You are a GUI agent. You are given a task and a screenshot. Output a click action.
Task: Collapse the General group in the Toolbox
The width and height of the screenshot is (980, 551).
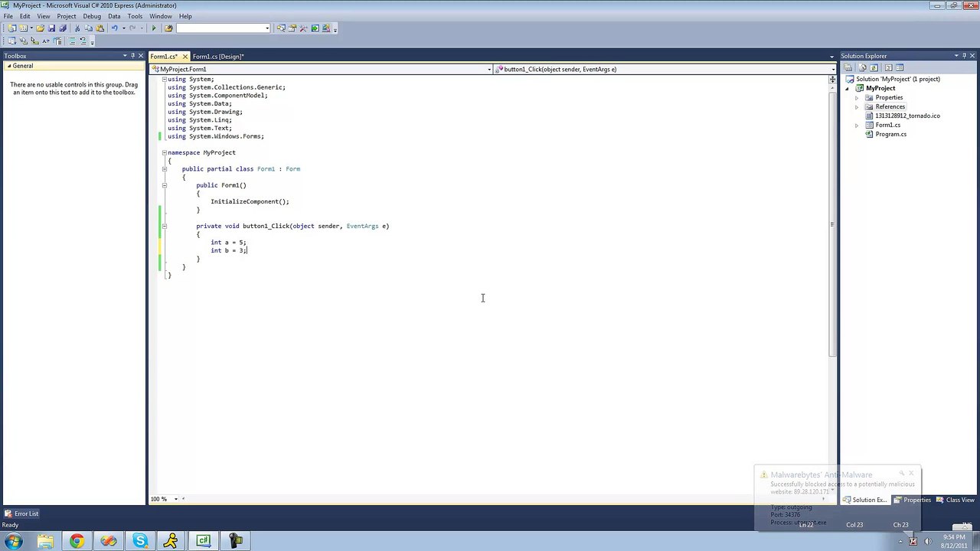pyautogui.click(x=9, y=66)
